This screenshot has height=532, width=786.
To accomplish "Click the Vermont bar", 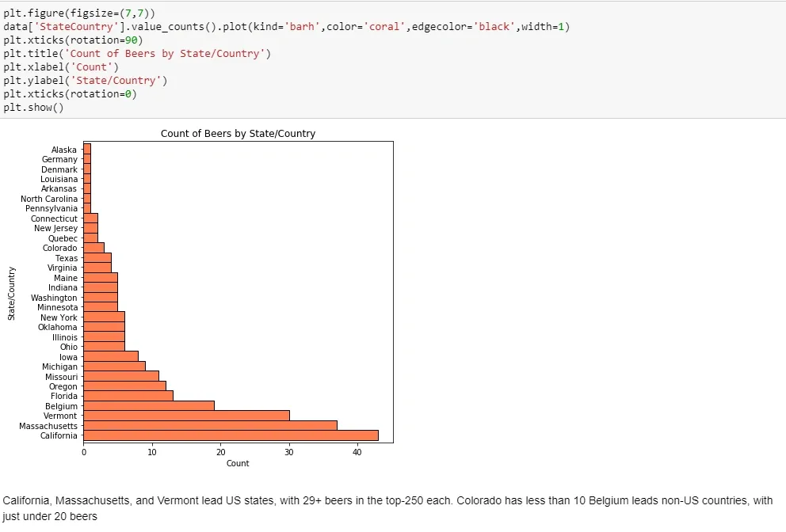I will (x=186, y=416).
